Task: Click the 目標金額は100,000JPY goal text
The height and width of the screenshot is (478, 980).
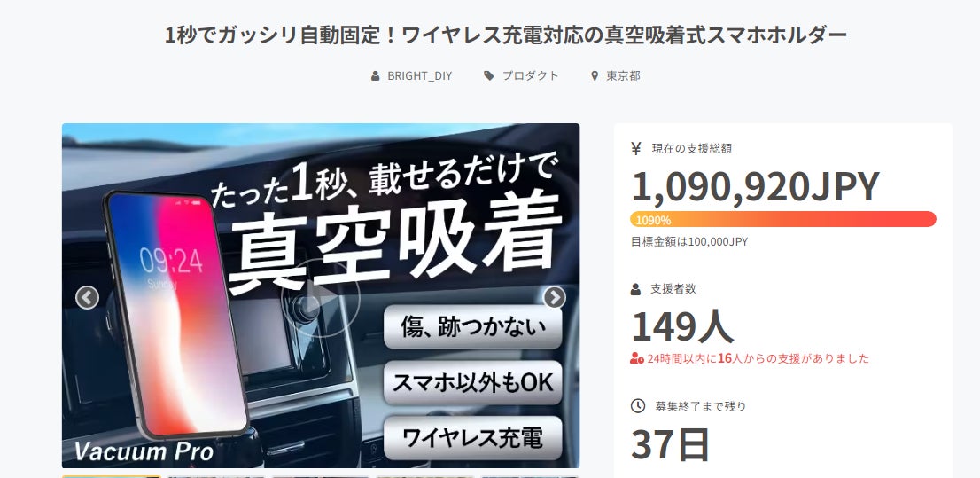Action: click(689, 241)
